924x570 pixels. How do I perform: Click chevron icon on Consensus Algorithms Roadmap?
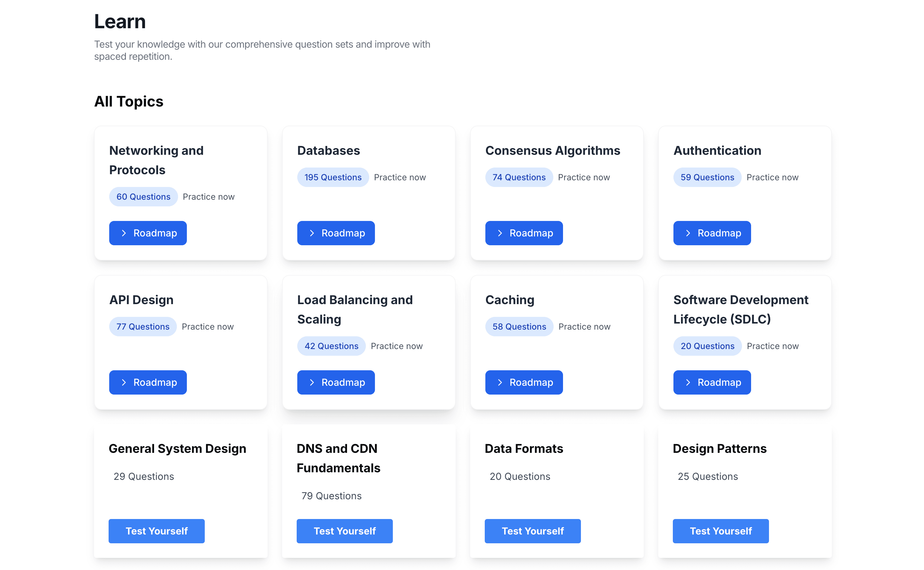[500, 233]
